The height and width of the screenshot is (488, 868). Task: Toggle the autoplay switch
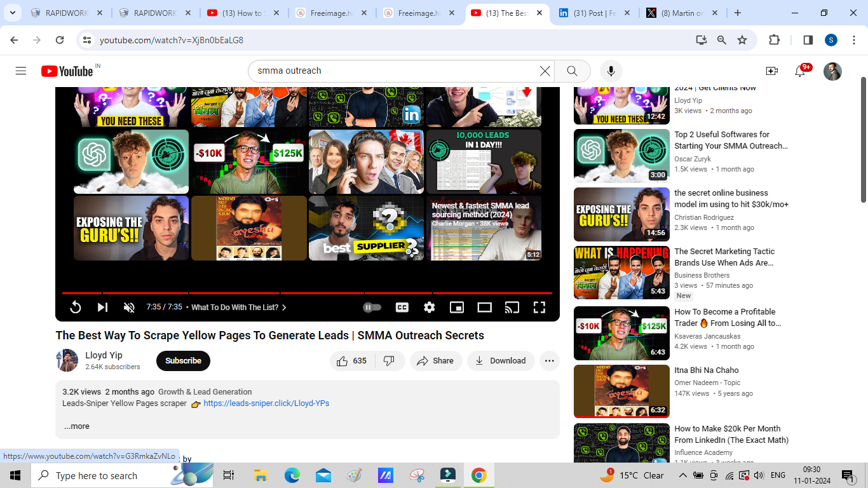[x=372, y=308]
